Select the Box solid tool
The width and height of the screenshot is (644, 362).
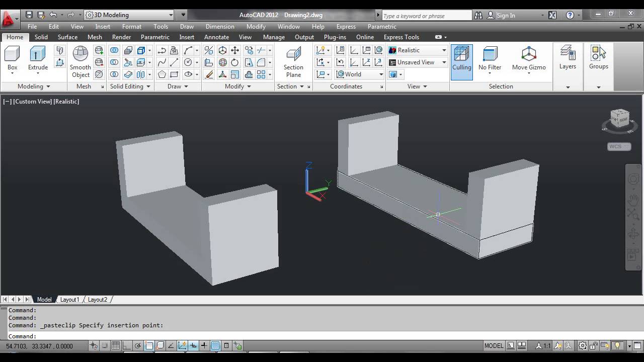[x=12, y=58]
